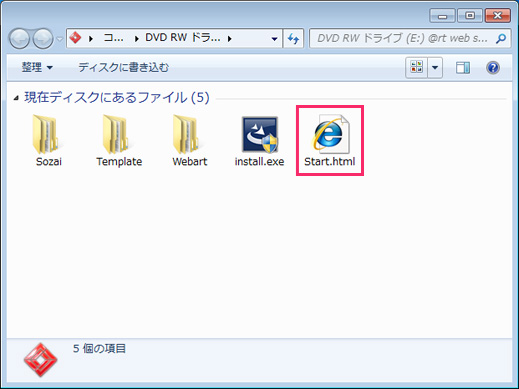The image size is (519, 389).
Task: Open the address bar history dropdown
Action: (274, 39)
